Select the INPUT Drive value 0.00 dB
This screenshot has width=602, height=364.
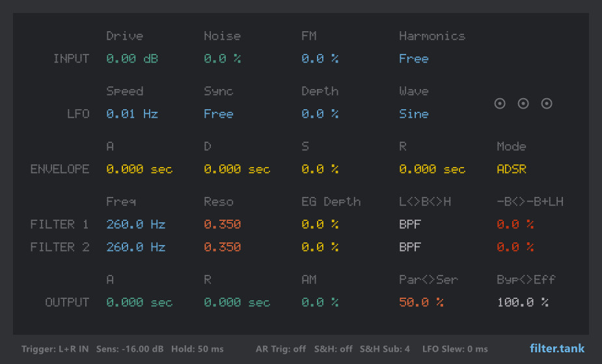pyautogui.click(x=132, y=58)
